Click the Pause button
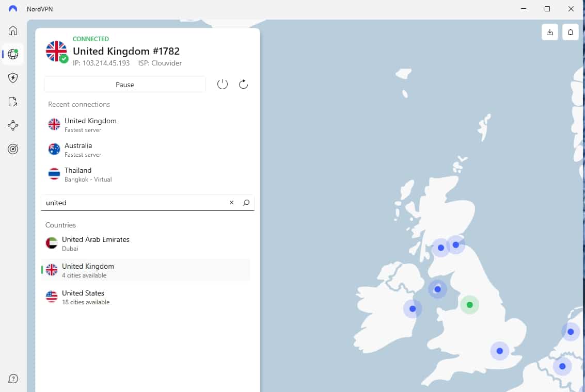585x392 pixels. tap(124, 85)
